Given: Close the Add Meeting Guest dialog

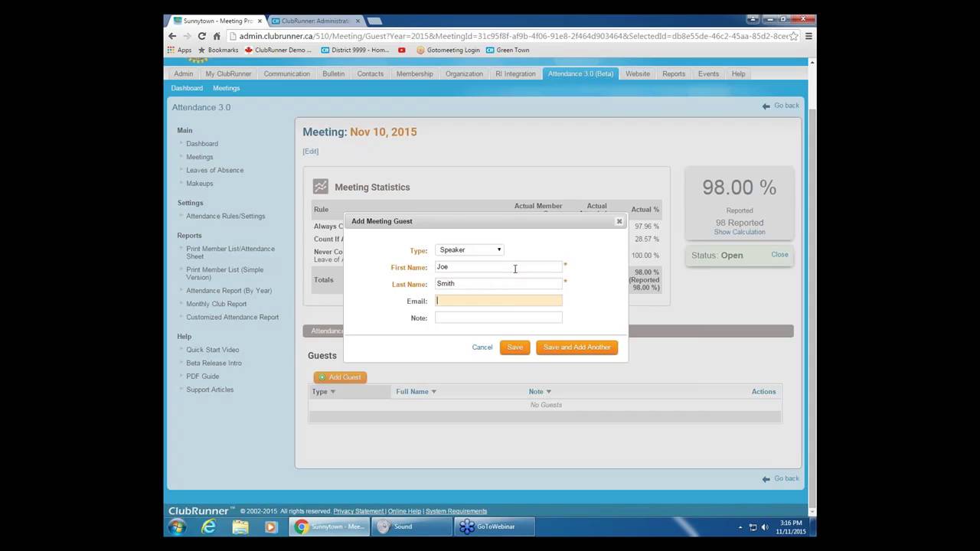Looking at the screenshot, I should 619,221.
